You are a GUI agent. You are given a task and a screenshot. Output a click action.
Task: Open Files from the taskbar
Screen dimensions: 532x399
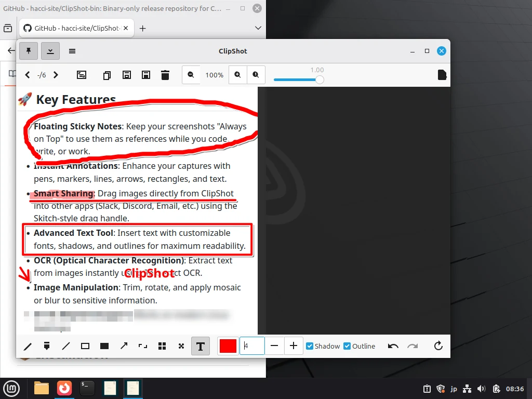point(42,388)
